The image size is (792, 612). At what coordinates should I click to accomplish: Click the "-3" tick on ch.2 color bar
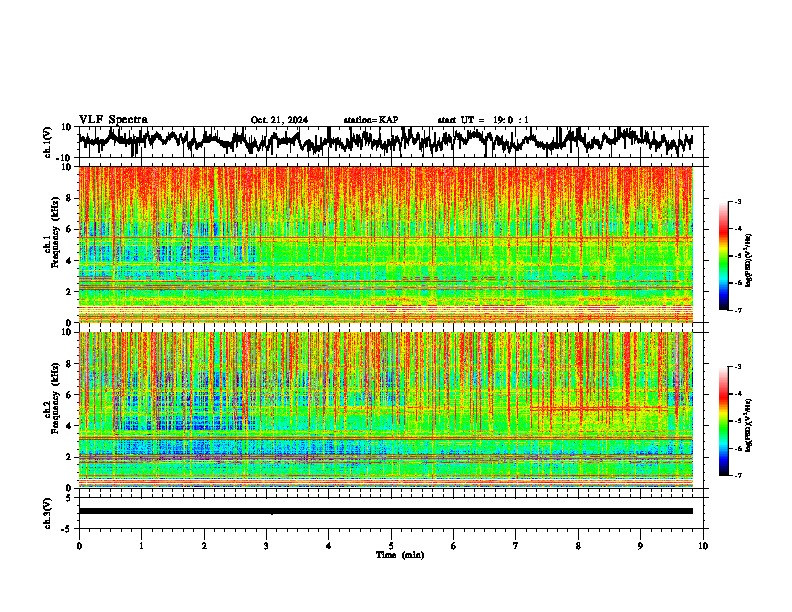pyautogui.click(x=738, y=367)
